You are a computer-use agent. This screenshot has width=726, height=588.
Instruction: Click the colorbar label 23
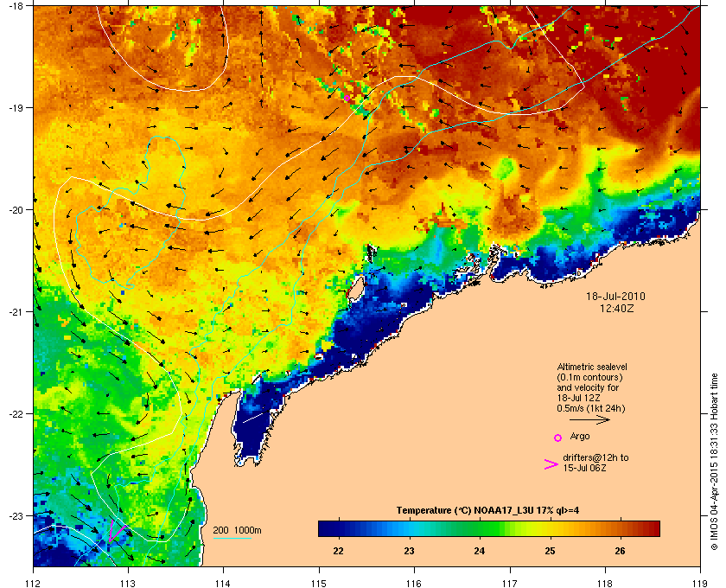tap(410, 551)
